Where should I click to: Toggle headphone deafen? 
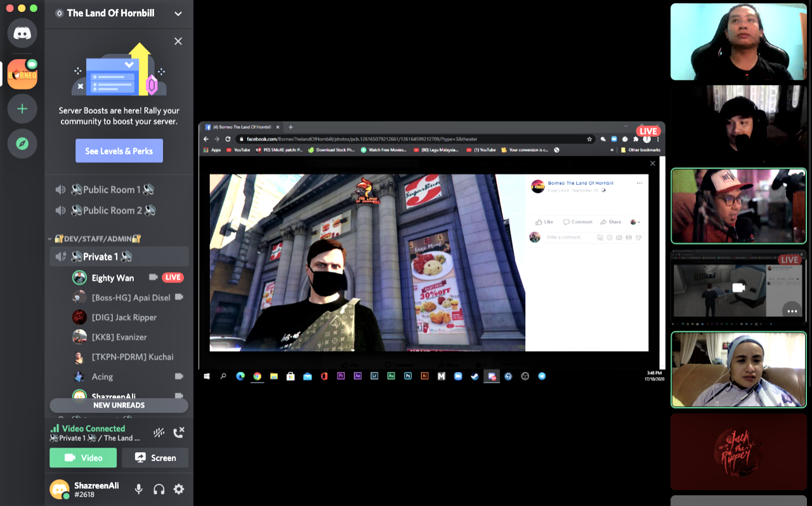click(x=159, y=489)
